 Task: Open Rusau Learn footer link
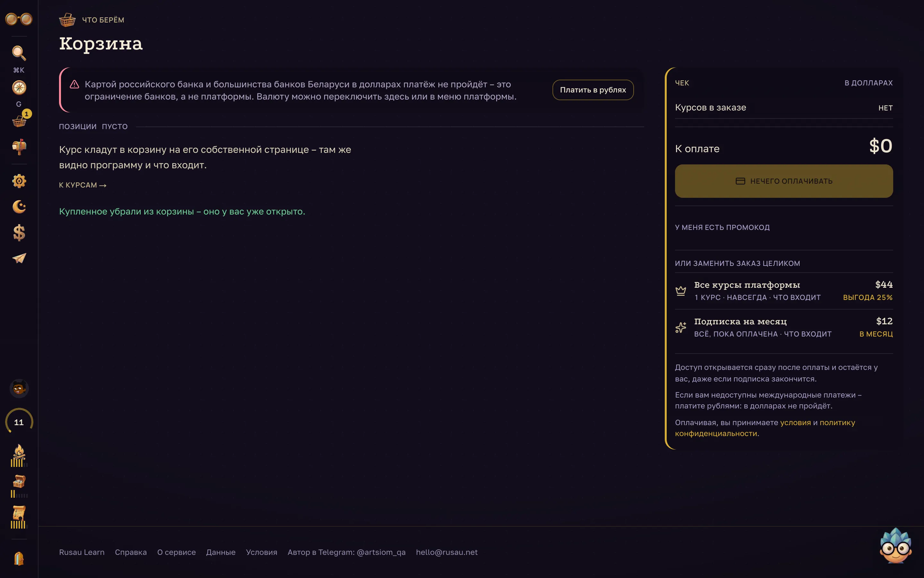82,552
